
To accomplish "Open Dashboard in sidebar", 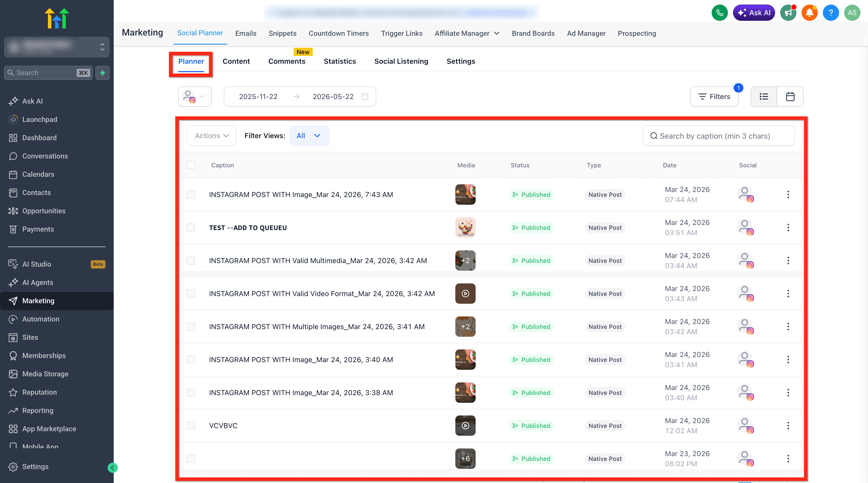I will point(39,138).
